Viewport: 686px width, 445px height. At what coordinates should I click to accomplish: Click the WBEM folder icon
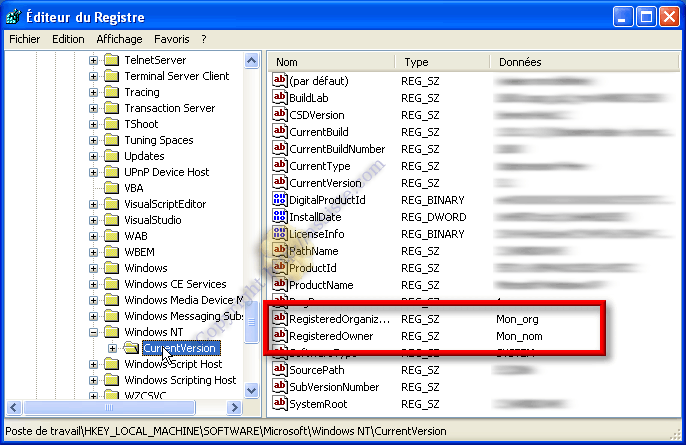pyautogui.click(x=112, y=252)
